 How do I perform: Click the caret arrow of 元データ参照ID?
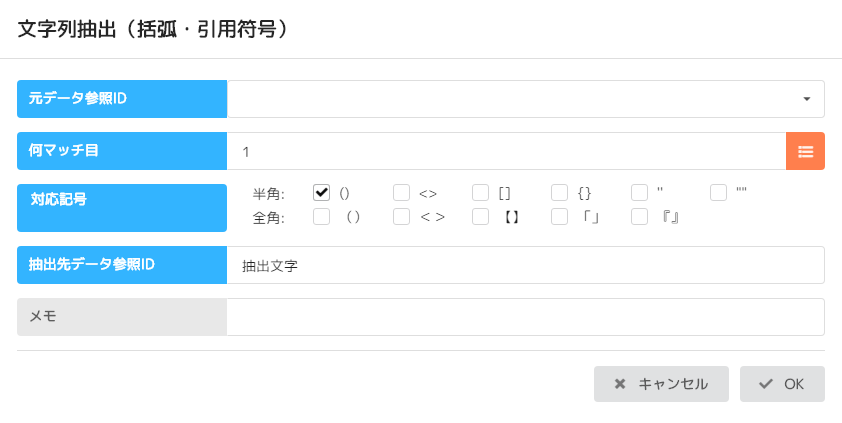click(806, 99)
